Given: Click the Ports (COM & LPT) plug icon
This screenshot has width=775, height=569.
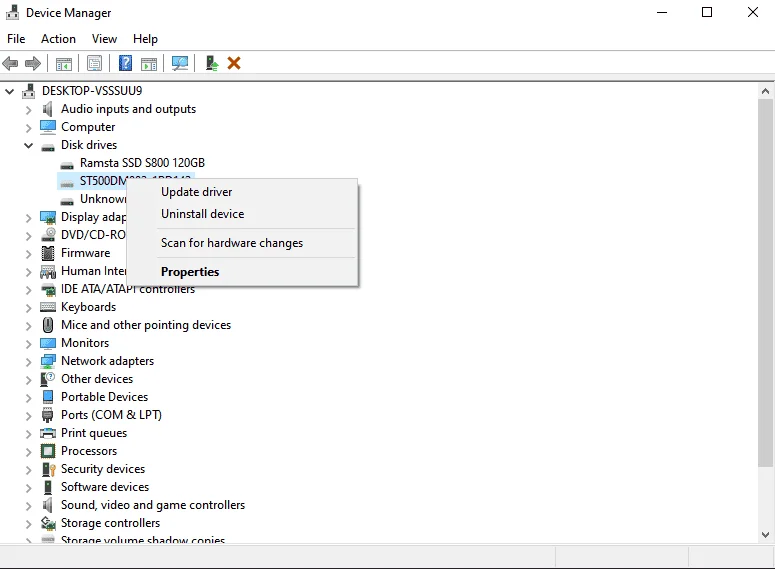Looking at the screenshot, I should point(48,415).
